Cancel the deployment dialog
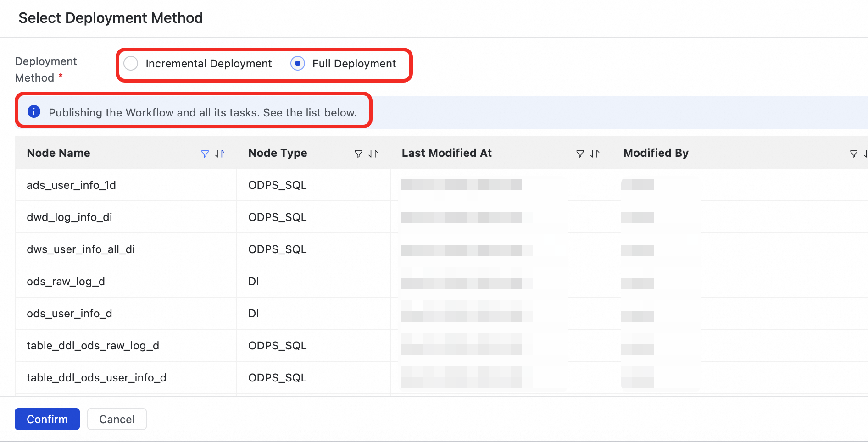The height and width of the screenshot is (442, 868). click(117, 419)
